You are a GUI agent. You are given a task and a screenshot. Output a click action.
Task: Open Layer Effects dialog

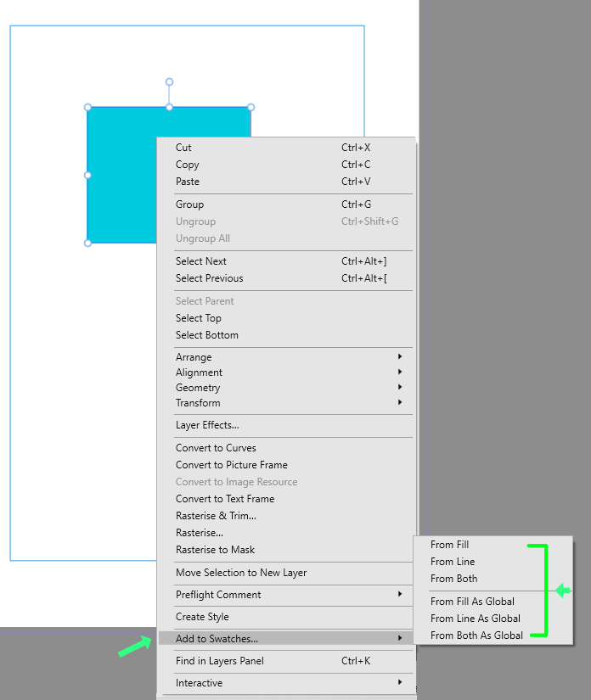pyautogui.click(x=286, y=425)
